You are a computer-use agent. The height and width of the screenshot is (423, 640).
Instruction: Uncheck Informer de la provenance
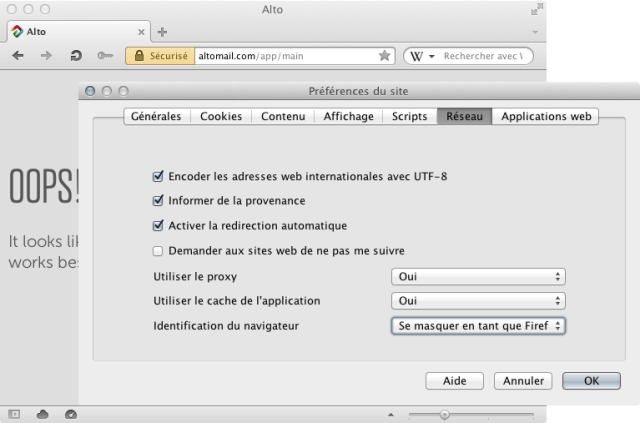point(158,201)
